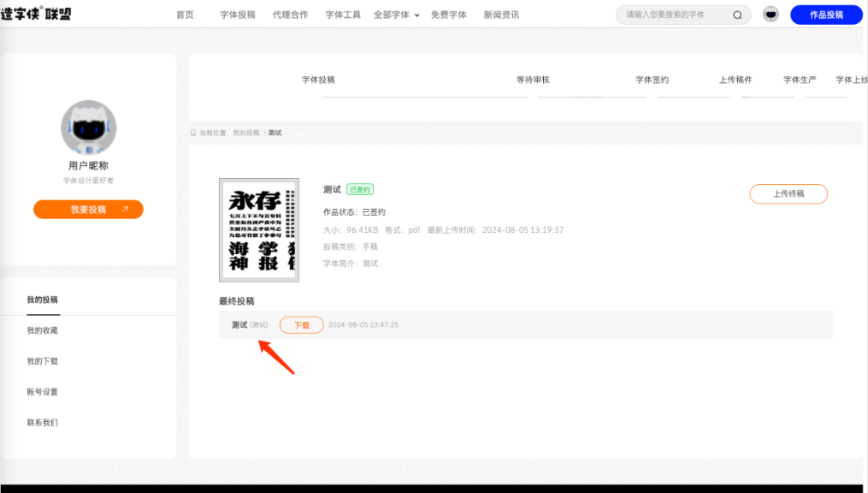868x493 pixels.
Task: Open the 新闻资讯 page
Action: pyautogui.click(x=501, y=15)
